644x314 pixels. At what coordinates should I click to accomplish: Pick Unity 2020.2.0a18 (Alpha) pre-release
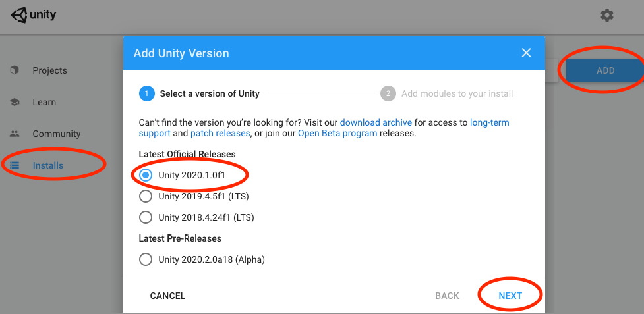[146, 259]
